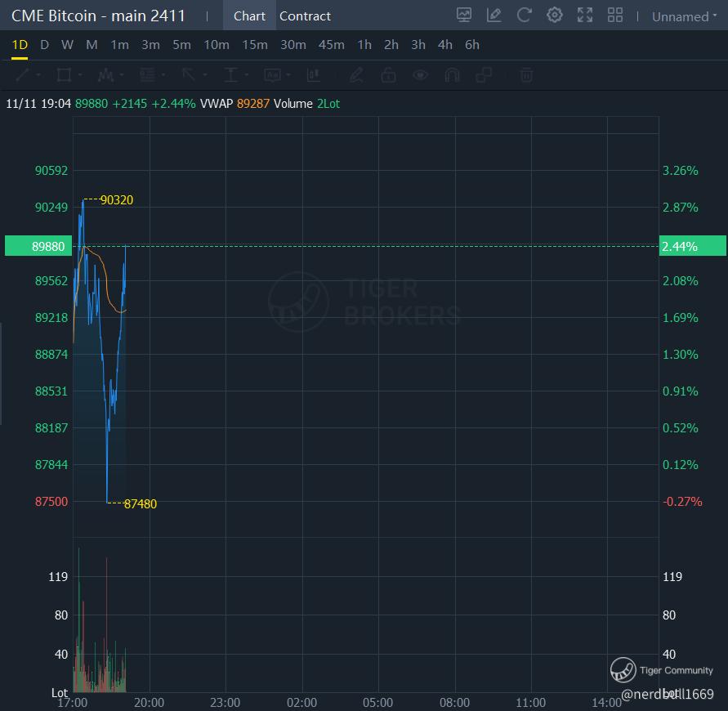Select the brush drawing tool
This screenshot has width=728, height=711.
[x=356, y=75]
